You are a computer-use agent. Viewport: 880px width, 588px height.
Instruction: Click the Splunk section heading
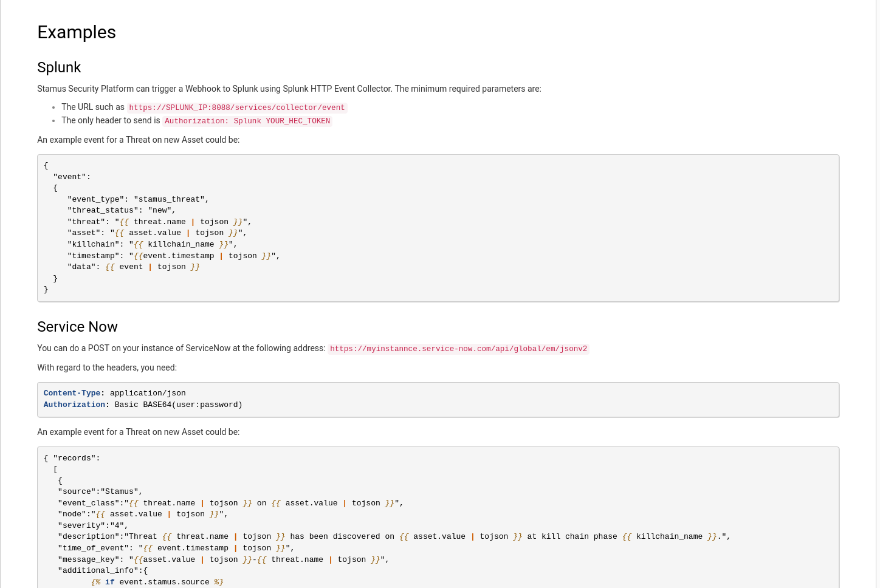coord(59,67)
